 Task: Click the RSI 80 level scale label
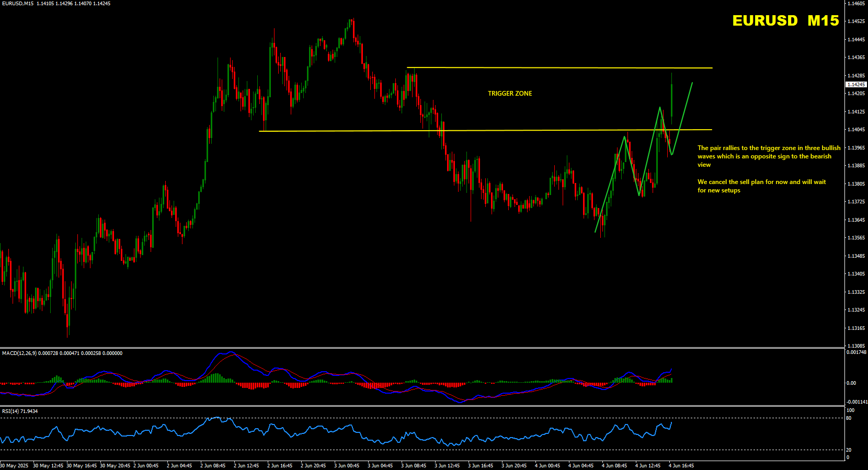coord(849,418)
